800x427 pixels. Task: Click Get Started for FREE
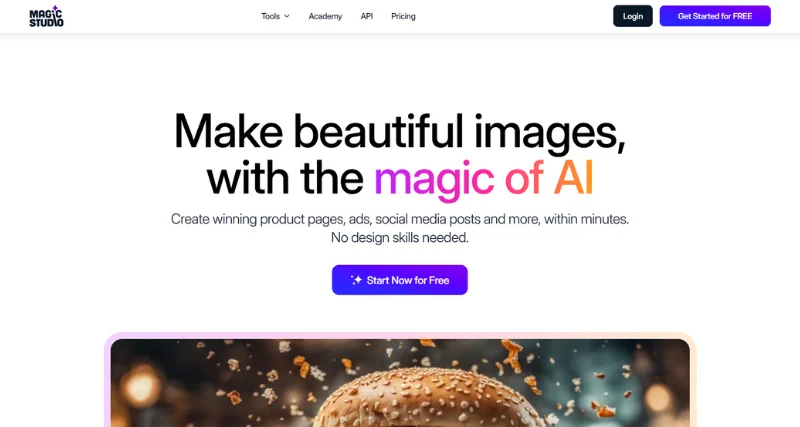[x=715, y=16]
